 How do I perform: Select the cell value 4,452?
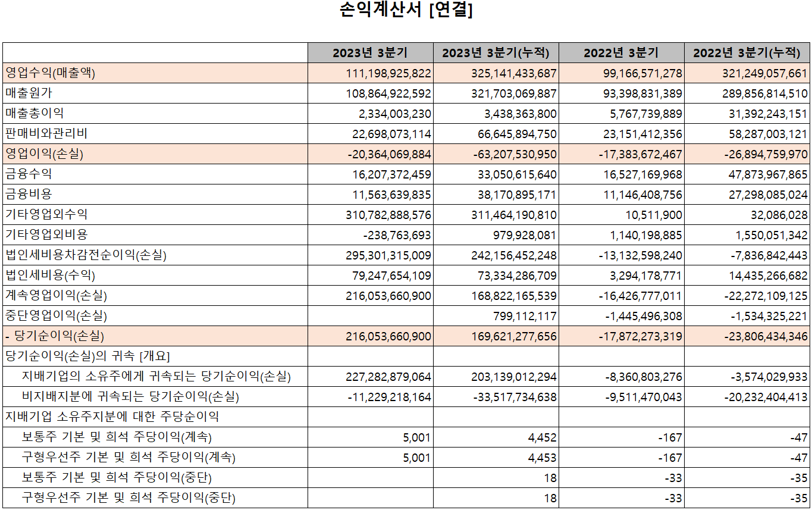543,438
